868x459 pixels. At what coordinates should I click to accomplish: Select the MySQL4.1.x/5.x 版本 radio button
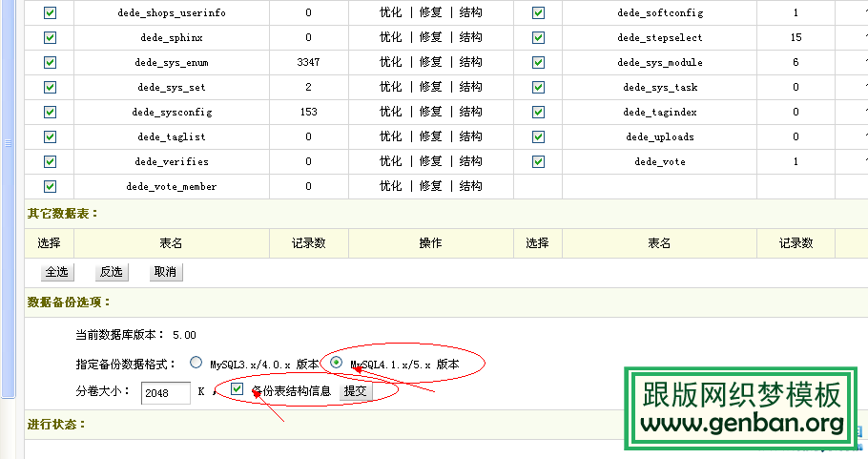click(x=336, y=363)
